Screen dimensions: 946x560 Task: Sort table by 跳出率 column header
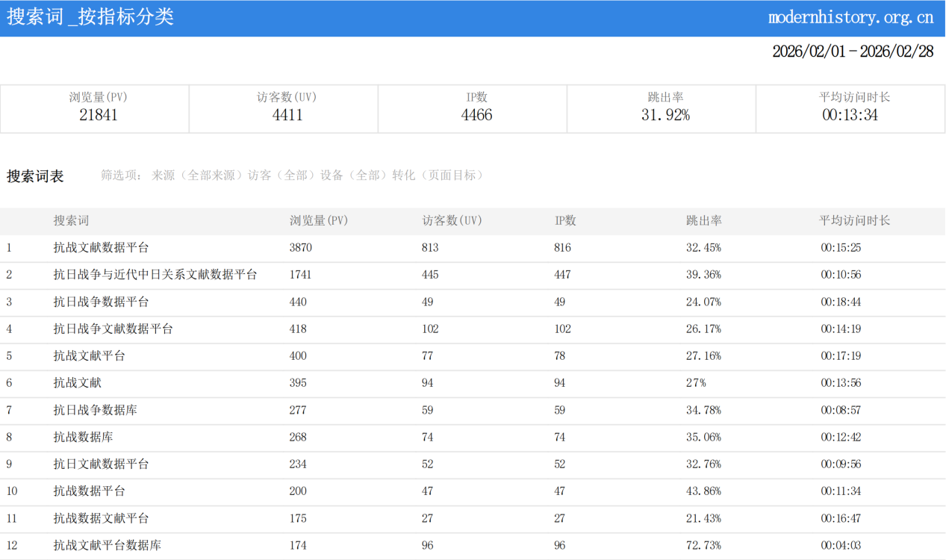pos(703,221)
